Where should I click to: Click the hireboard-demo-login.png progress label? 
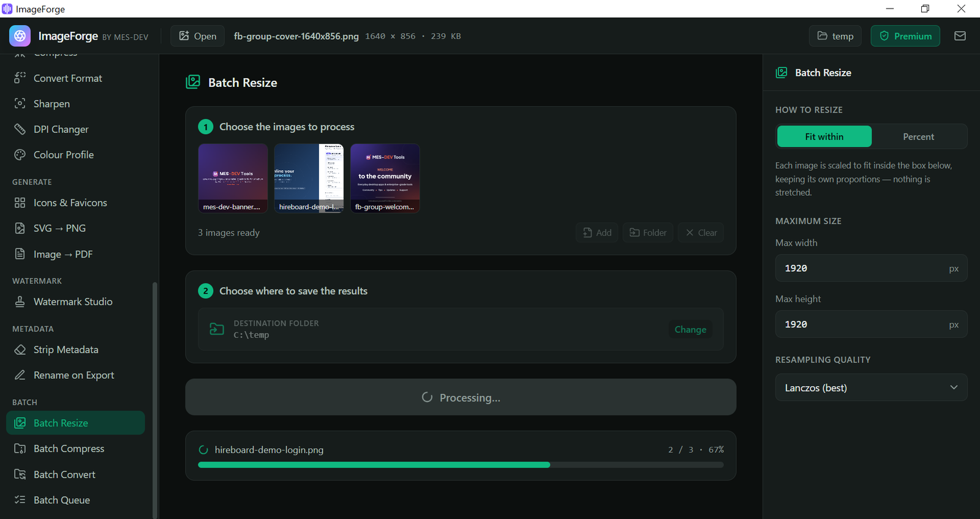(269, 450)
